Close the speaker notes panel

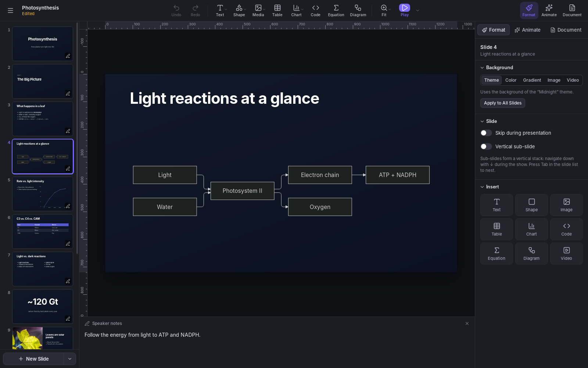point(467,323)
